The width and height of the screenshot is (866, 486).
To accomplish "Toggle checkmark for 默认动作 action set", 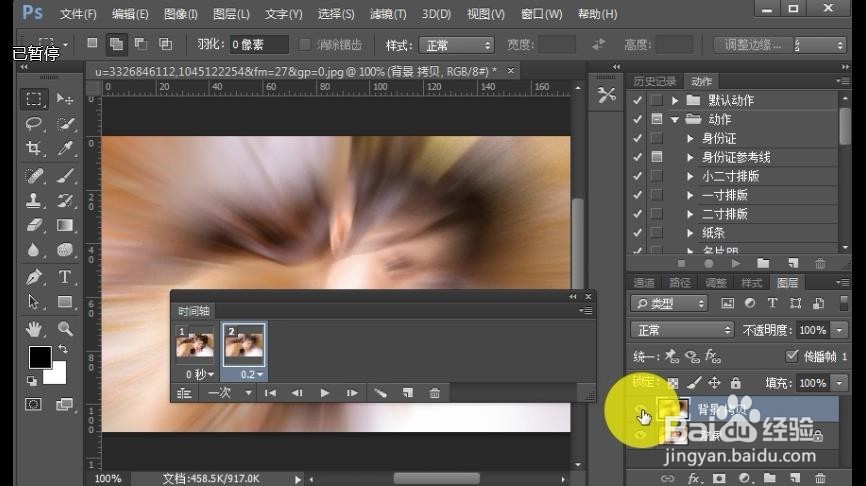I will point(637,101).
